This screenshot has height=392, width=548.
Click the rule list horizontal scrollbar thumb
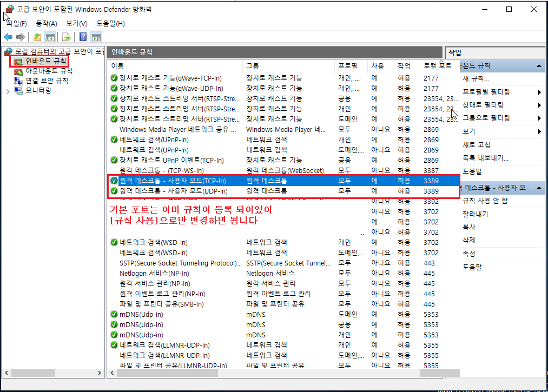(x=167, y=373)
